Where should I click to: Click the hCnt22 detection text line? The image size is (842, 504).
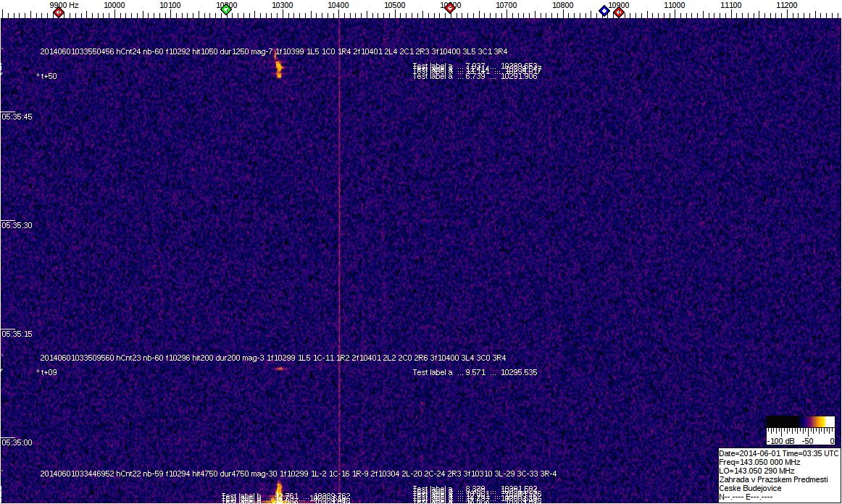click(x=298, y=474)
